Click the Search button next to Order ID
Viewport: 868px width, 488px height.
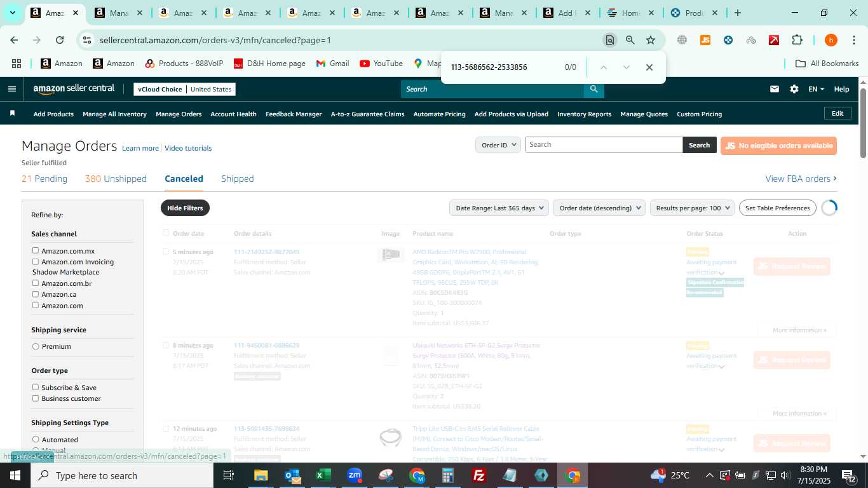click(699, 145)
